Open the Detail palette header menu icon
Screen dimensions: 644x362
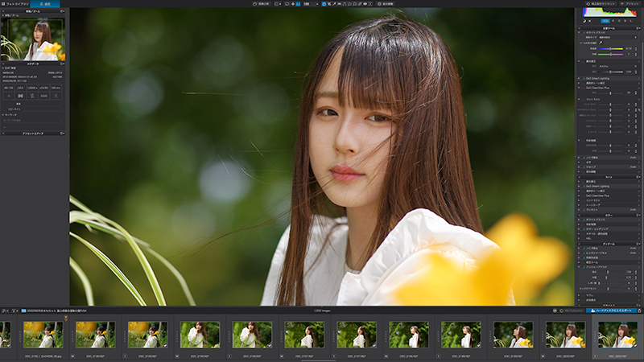pos(638,244)
